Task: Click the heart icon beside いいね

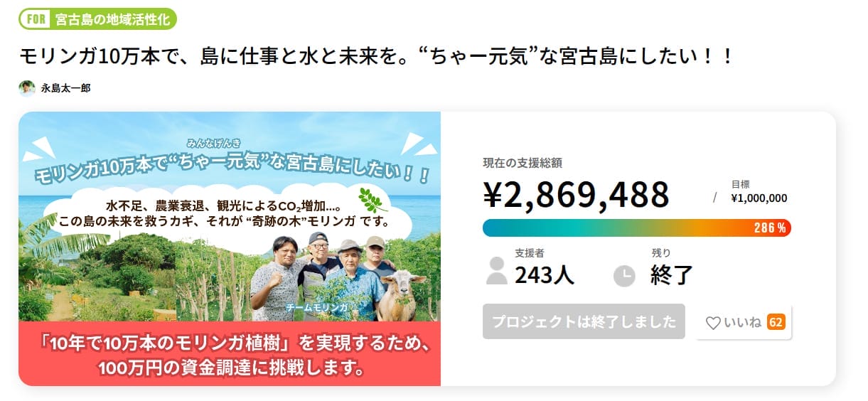Action: [x=712, y=323]
